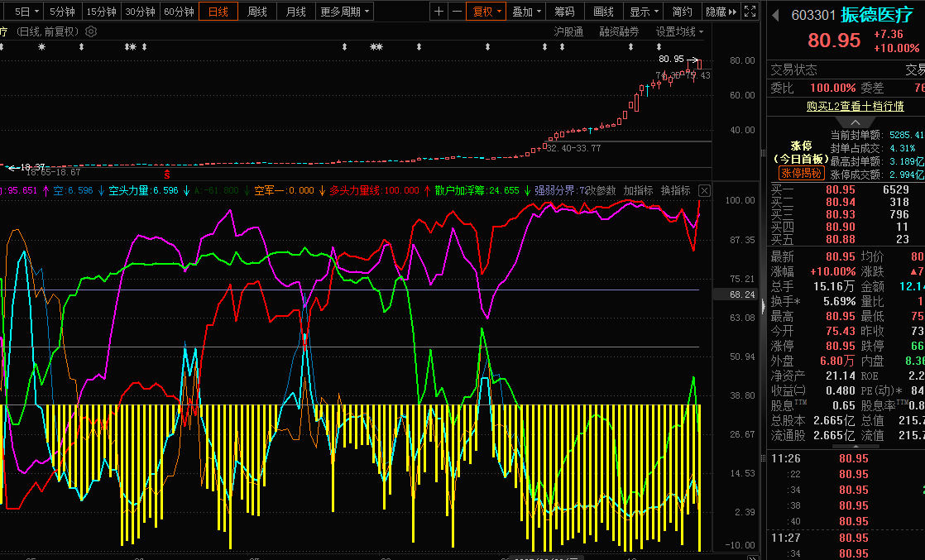Open chart settings gear icon
This screenshot has width=925, height=560.
point(91,31)
